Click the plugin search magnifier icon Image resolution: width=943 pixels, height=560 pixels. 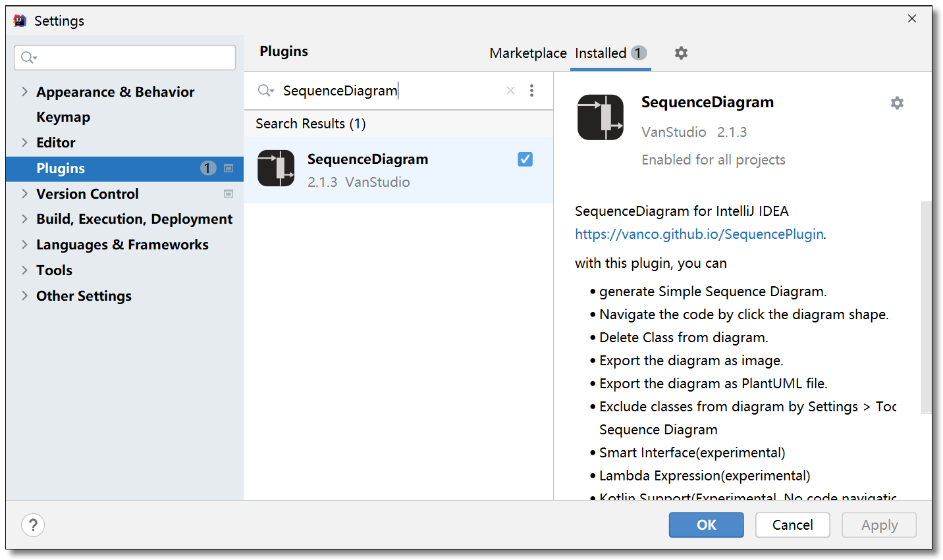265,91
